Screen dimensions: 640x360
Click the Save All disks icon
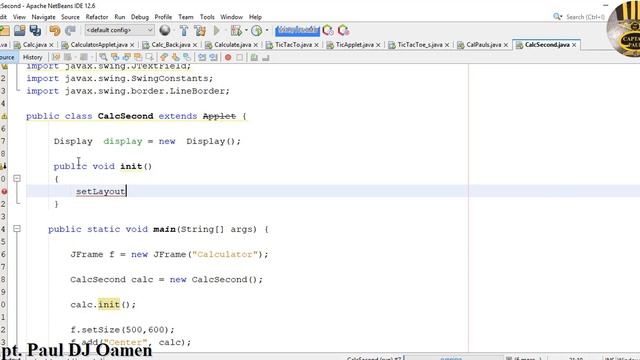coord(36,31)
